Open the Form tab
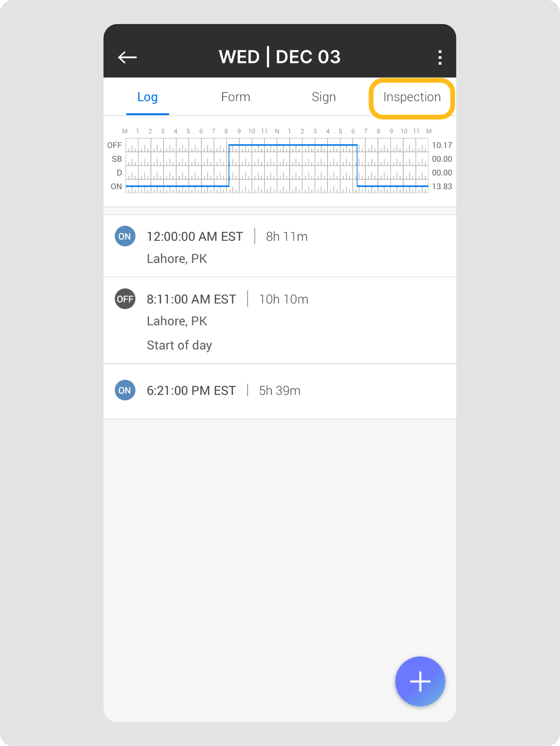Image resolution: width=560 pixels, height=746 pixels. pyautogui.click(x=236, y=97)
